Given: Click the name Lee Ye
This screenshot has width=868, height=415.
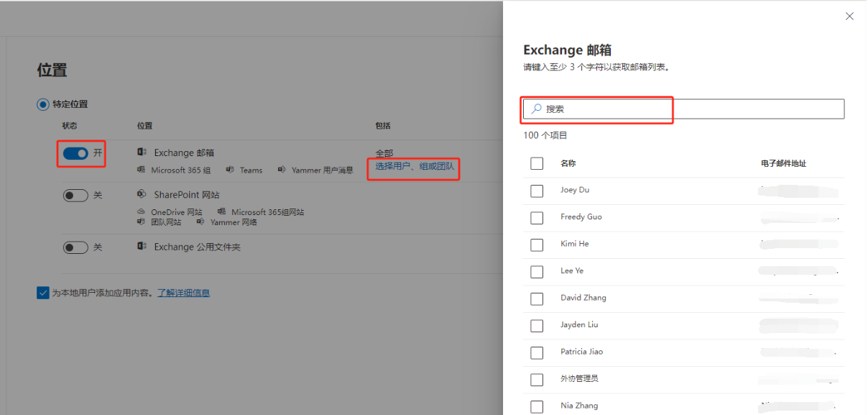Looking at the screenshot, I should pos(572,270).
